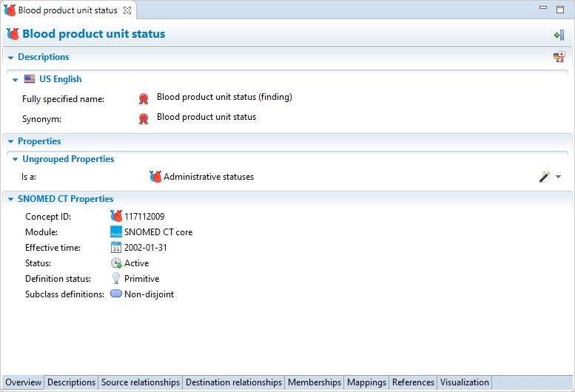This screenshot has width=575, height=392.
Task: Click the description language flags icon
Action: click(x=559, y=57)
